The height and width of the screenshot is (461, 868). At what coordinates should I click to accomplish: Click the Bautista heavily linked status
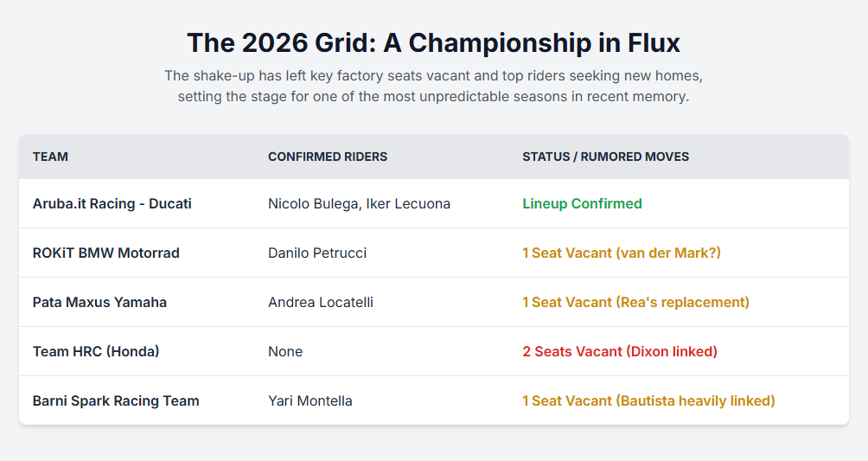coord(648,401)
